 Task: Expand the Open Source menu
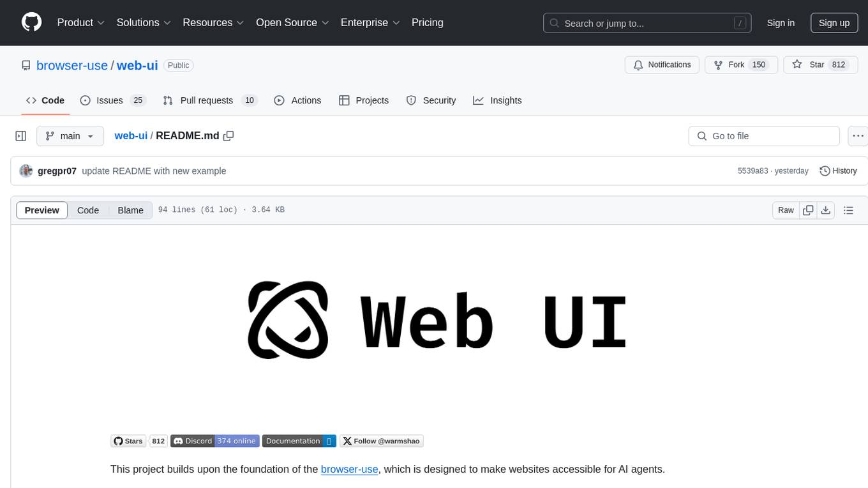pos(292,22)
